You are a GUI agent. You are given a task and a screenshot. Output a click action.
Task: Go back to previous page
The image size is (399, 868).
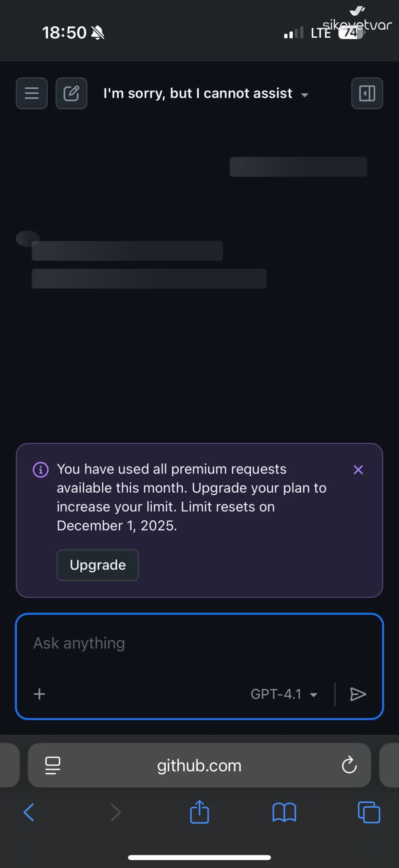[x=29, y=812]
